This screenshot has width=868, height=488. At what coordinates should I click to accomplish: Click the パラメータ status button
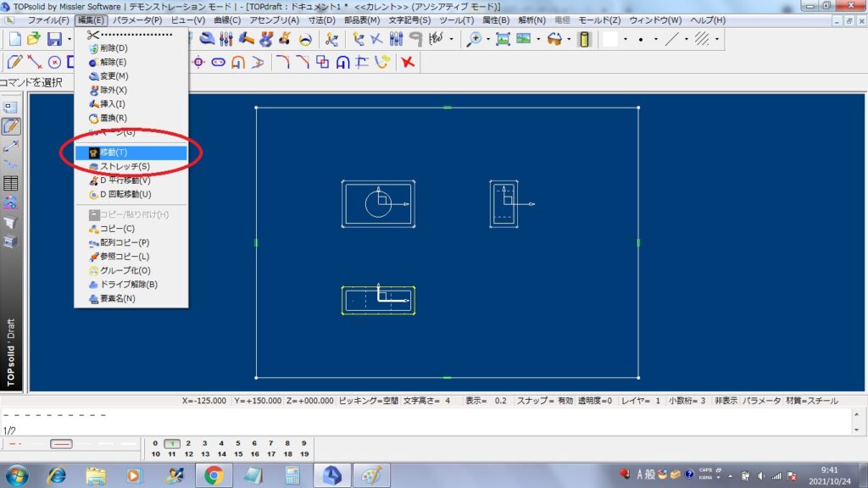click(761, 401)
